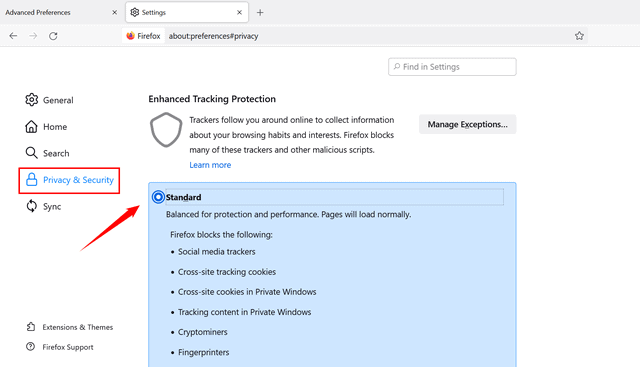640x367 pixels.
Task: Reload the page with refresh icon
Action: 53,36
